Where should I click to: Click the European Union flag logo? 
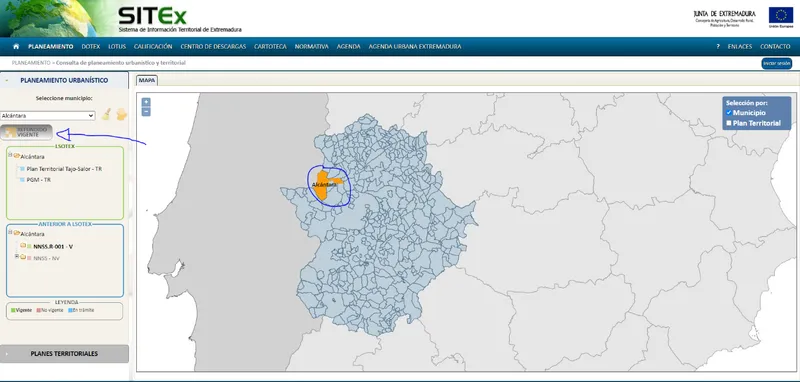781,16
